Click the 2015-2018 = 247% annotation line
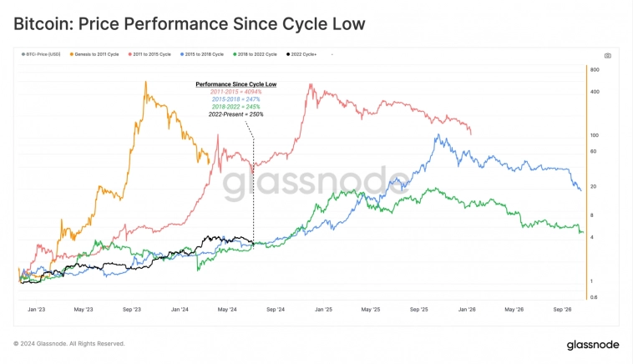633x364 pixels. [x=235, y=99]
